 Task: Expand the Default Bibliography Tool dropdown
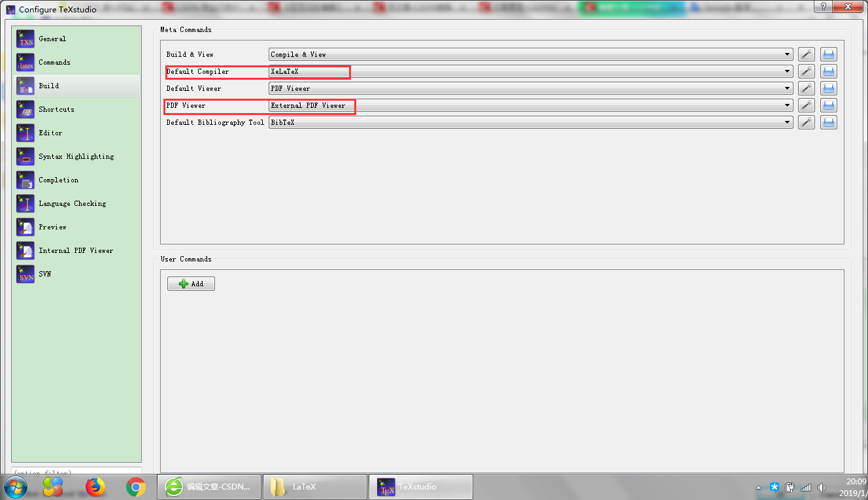click(x=787, y=122)
